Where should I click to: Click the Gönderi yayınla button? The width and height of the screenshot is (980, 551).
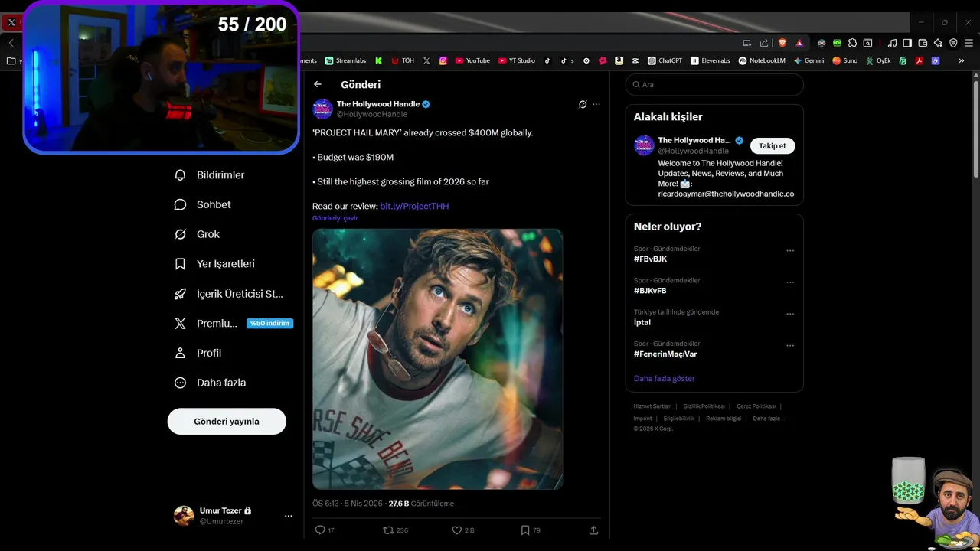[x=227, y=422]
